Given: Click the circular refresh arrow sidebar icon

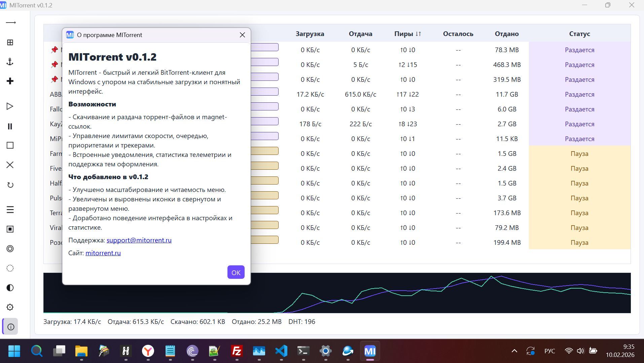Looking at the screenshot, I should tap(10, 185).
